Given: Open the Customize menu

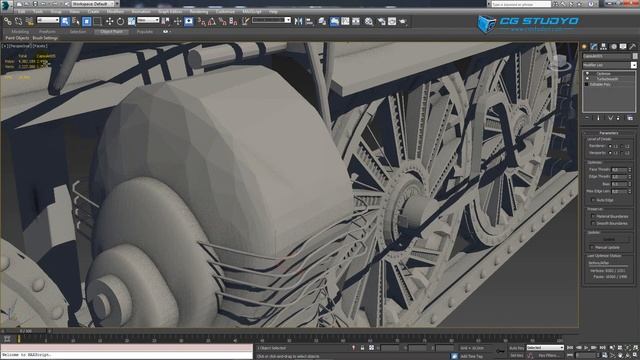Looking at the screenshot, I should [225, 12].
